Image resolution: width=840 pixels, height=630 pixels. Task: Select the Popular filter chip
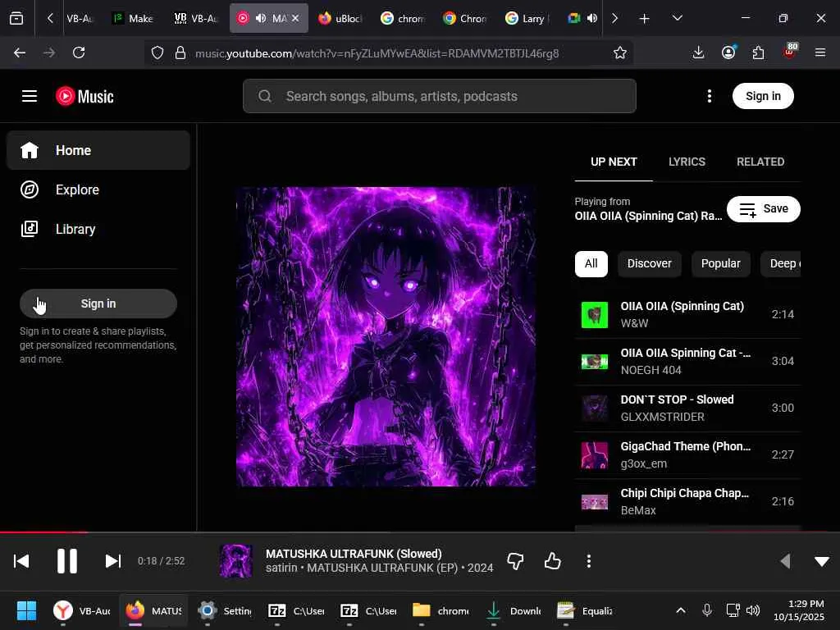click(x=720, y=263)
